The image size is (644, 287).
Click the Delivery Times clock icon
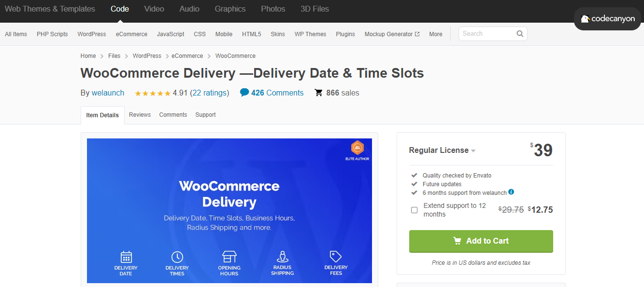click(x=177, y=257)
